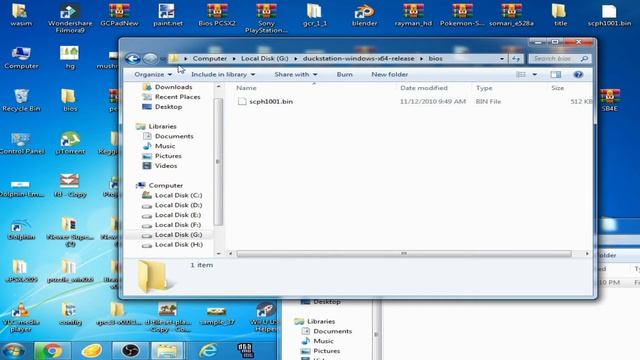Open the bios folder on the desktop

[70, 100]
